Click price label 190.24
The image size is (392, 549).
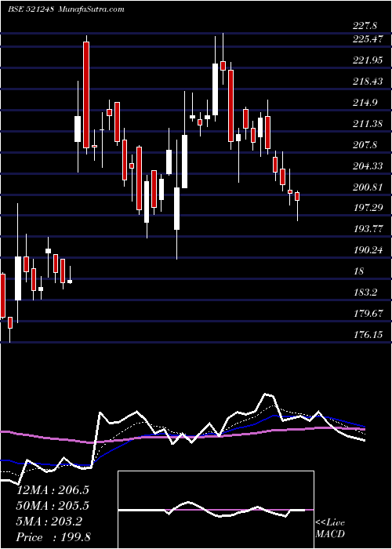pyautogui.click(x=368, y=250)
